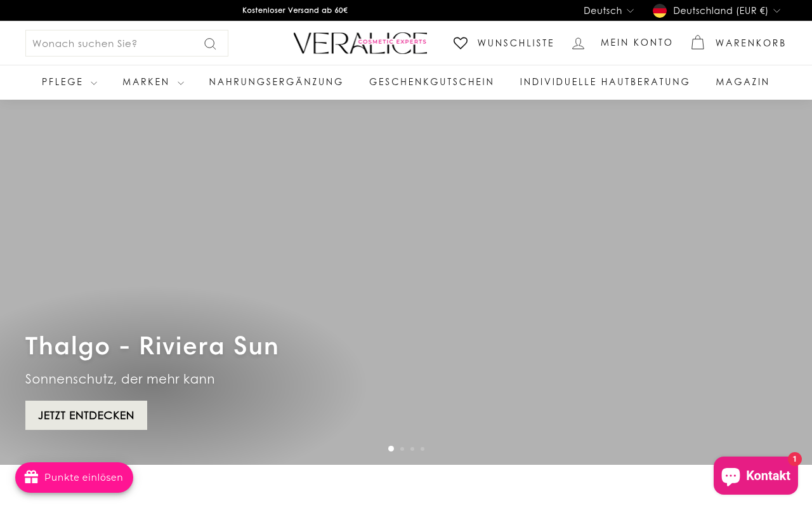Viewport: 812px width, 508px height.
Task: Open the shopping bag cart icon
Action: tap(698, 43)
